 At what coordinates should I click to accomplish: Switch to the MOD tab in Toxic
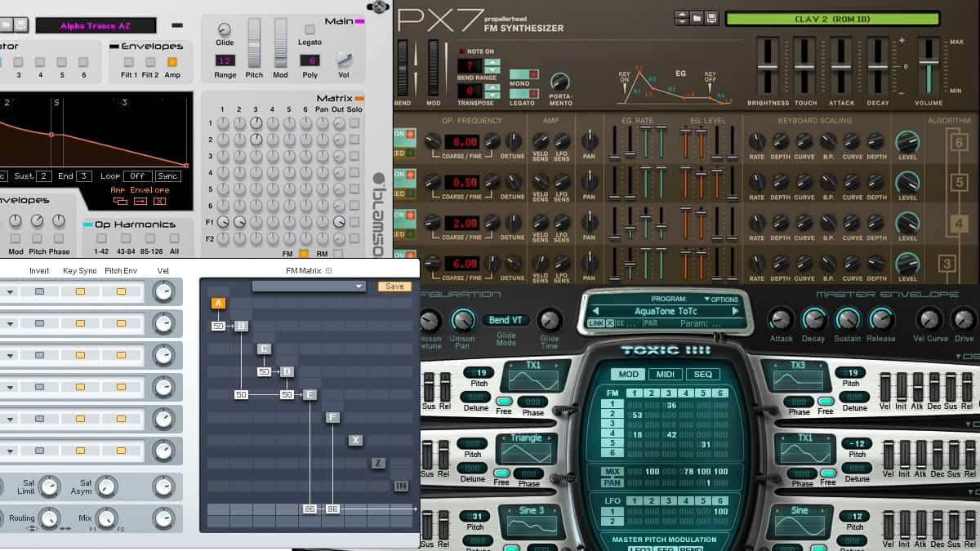coord(628,375)
